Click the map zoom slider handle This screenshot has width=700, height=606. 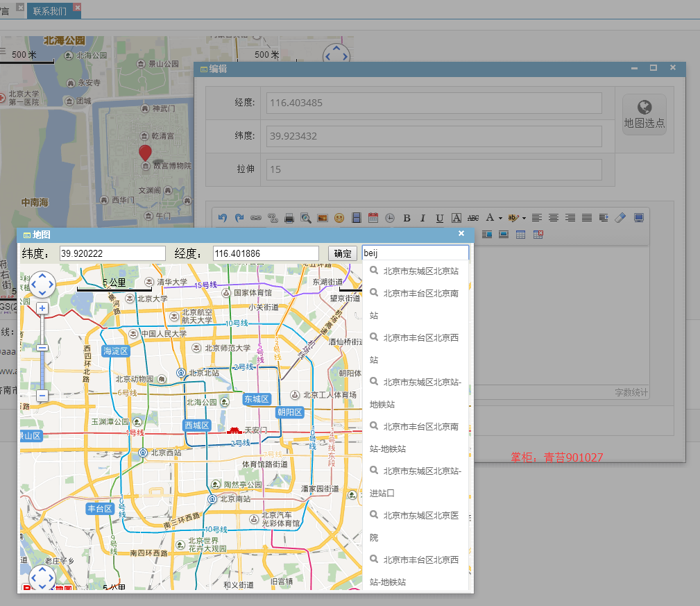click(42, 348)
